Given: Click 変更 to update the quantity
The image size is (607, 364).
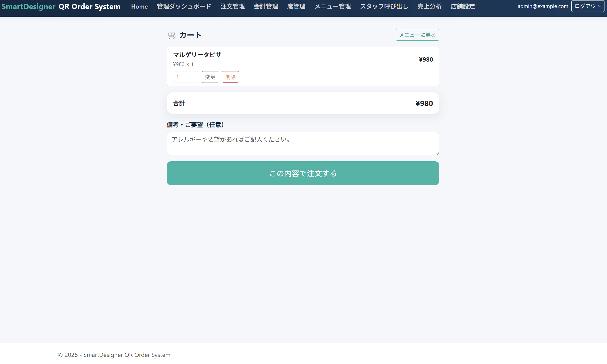Looking at the screenshot, I should tap(210, 77).
